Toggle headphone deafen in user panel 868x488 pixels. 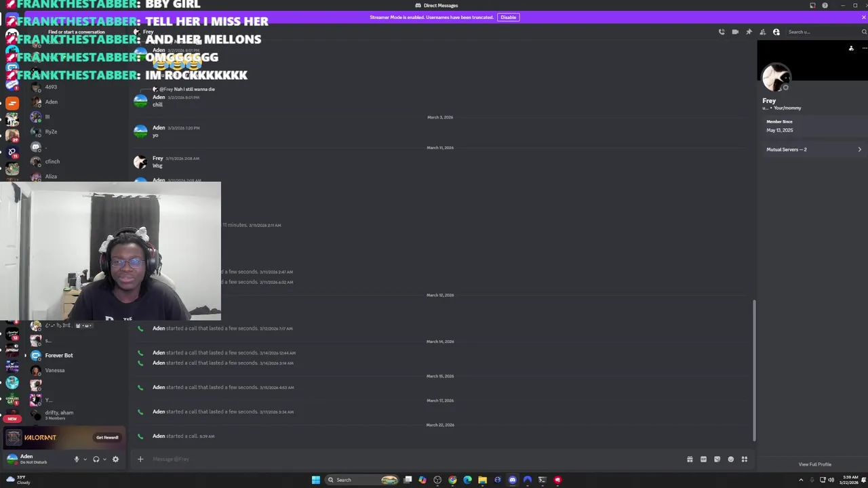pyautogui.click(x=96, y=459)
